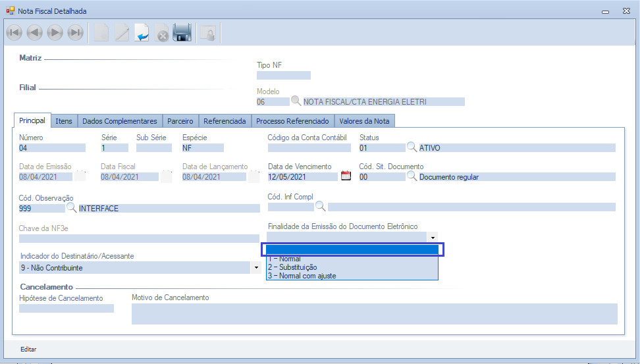
Task: Collapse the Finalidade da Emissão dropdown arrow
Action: pos(433,237)
